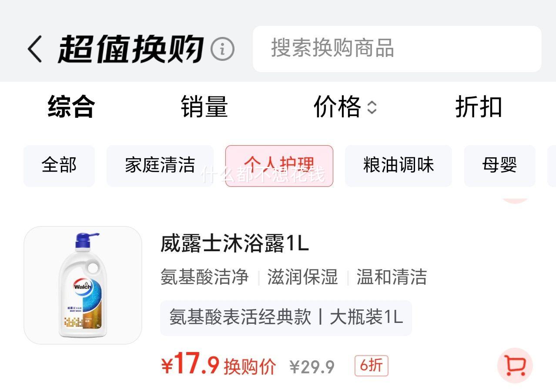Go back with the left arrow
This screenshot has width=556, height=392.
coord(35,49)
